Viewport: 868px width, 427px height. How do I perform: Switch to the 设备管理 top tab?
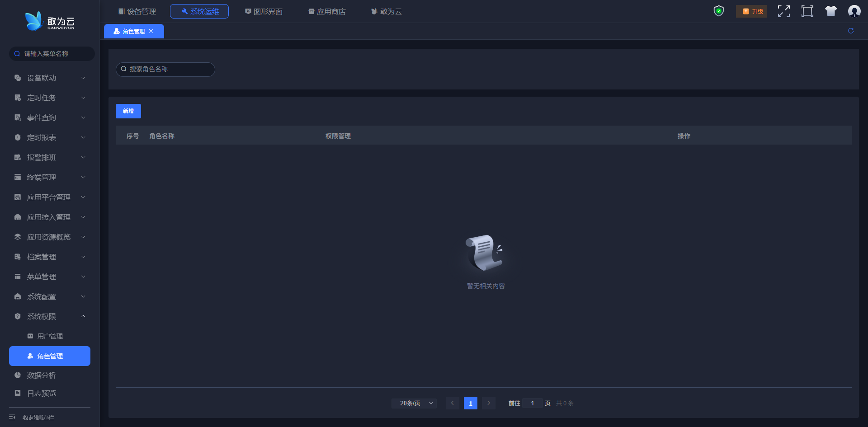click(x=137, y=11)
